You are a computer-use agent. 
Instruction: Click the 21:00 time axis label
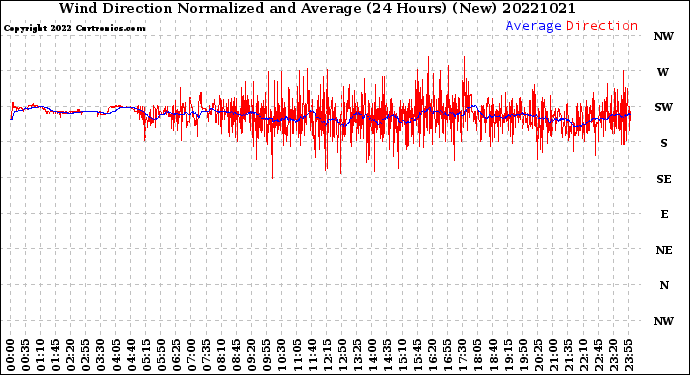click(x=553, y=355)
